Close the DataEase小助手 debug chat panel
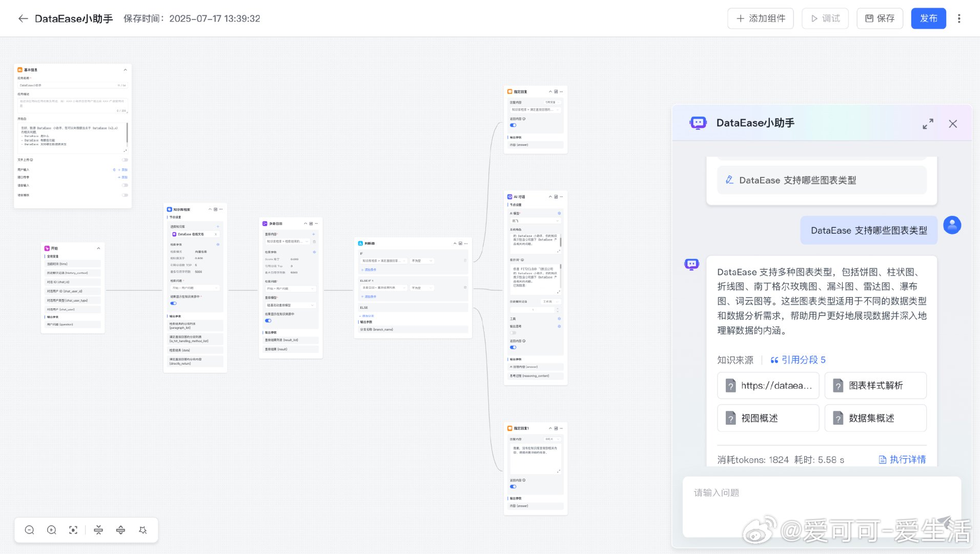 click(953, 124)
